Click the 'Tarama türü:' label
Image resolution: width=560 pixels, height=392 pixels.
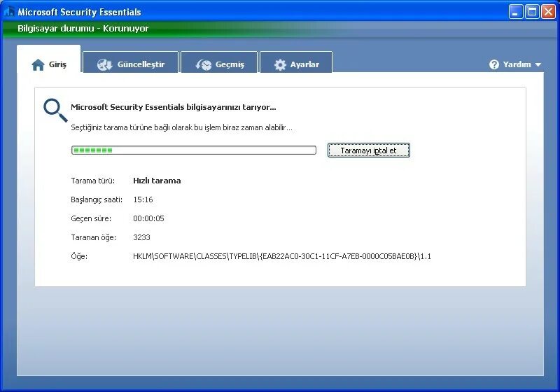(x=93, y=181)
